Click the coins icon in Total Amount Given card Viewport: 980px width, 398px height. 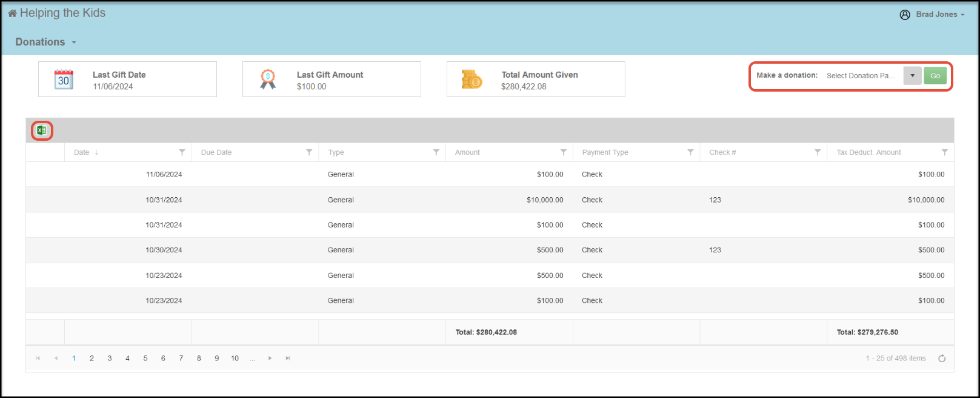click(472, 79)
